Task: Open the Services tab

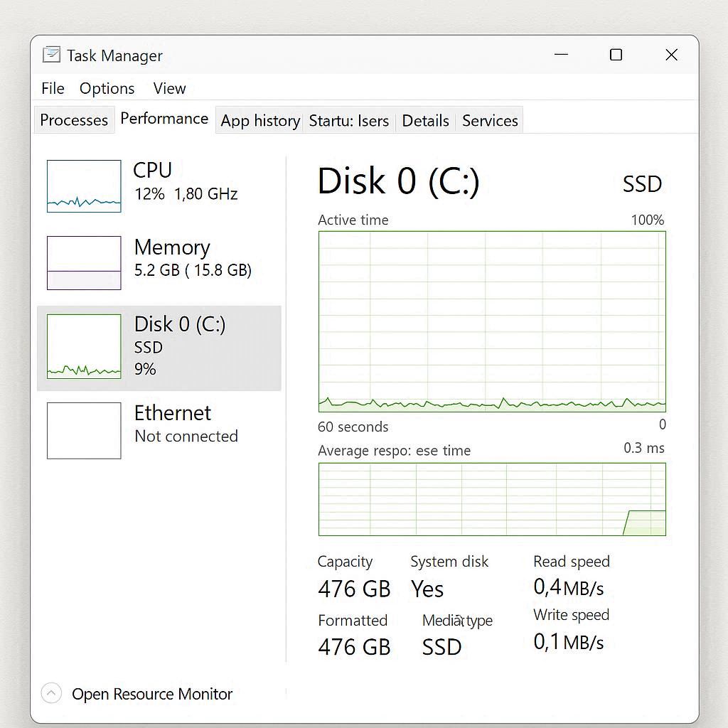Action: tap(489, 121)
